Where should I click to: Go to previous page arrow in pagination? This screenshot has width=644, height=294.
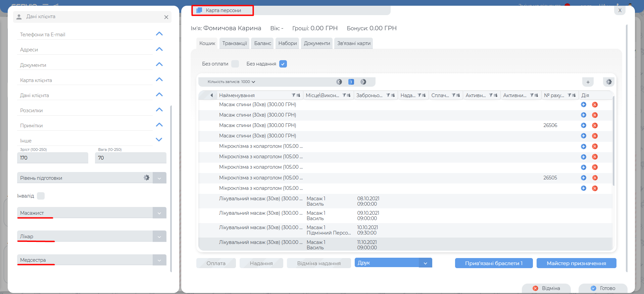(x=339, y=82)
